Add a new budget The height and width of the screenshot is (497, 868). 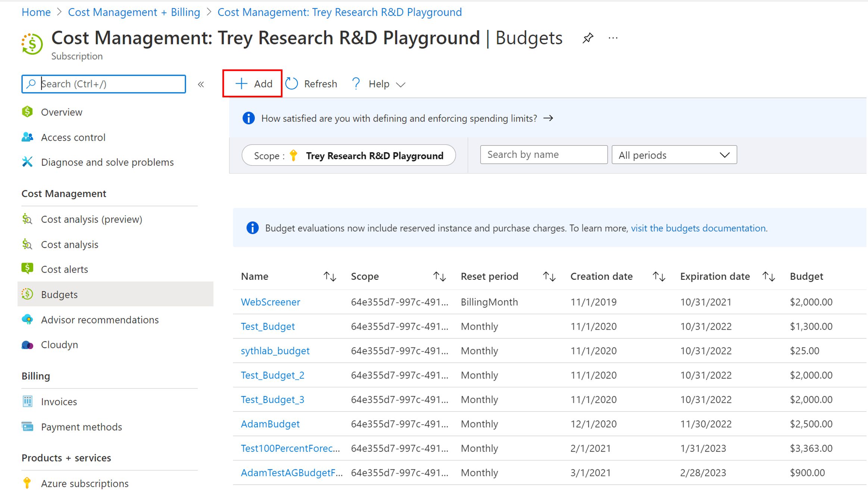pyautogui.click(x=252, y=83)
